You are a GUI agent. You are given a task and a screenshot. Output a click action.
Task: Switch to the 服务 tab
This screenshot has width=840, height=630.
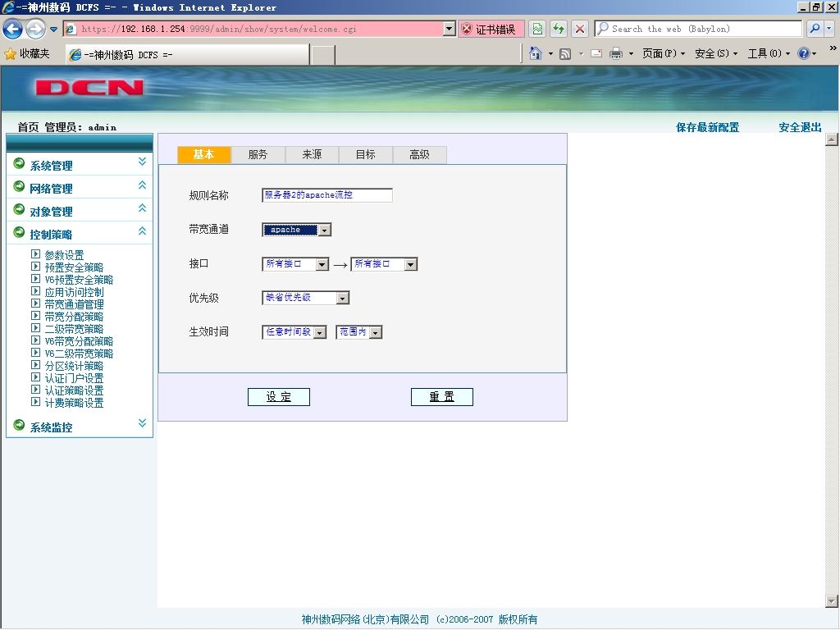click(258, 154)
